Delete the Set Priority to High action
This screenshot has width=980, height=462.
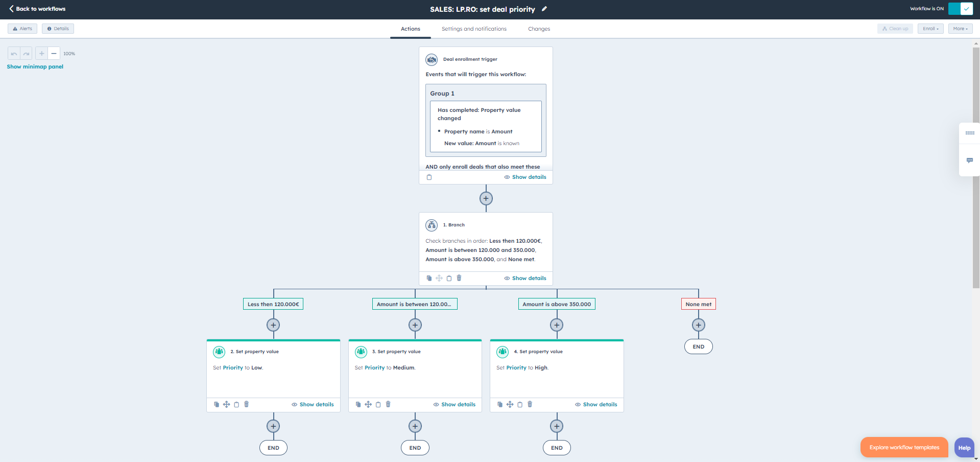(x=530, y=404)
